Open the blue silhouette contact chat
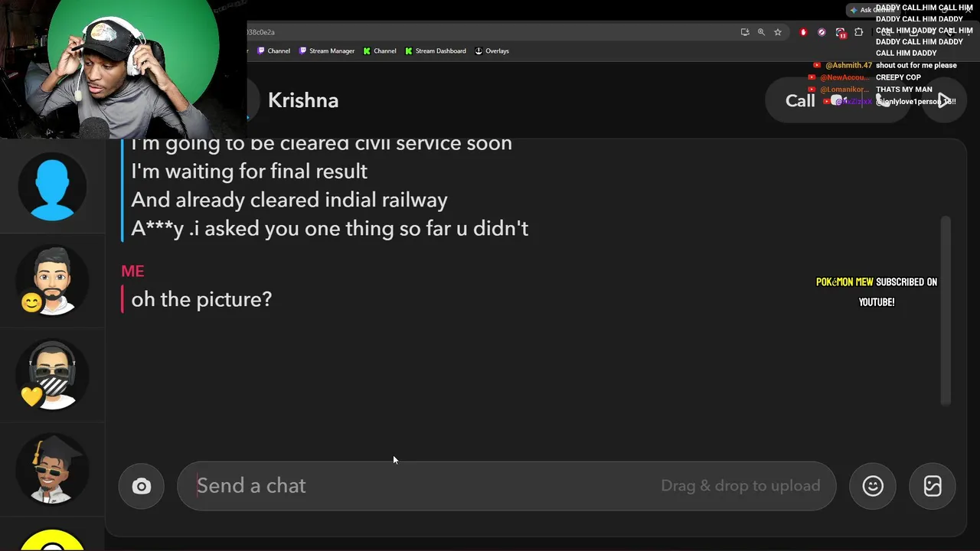This screenshot has height=551, width=980. 52,187
